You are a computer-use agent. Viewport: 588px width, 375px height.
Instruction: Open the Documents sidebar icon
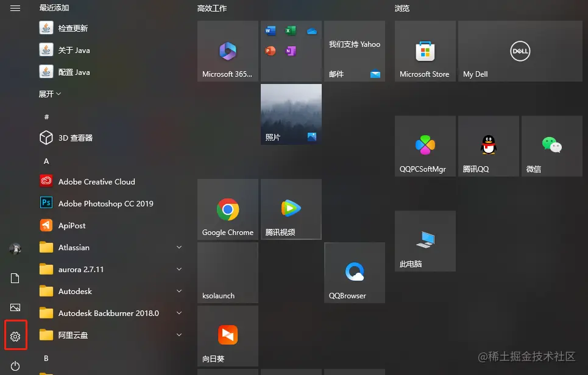[15, 278]
